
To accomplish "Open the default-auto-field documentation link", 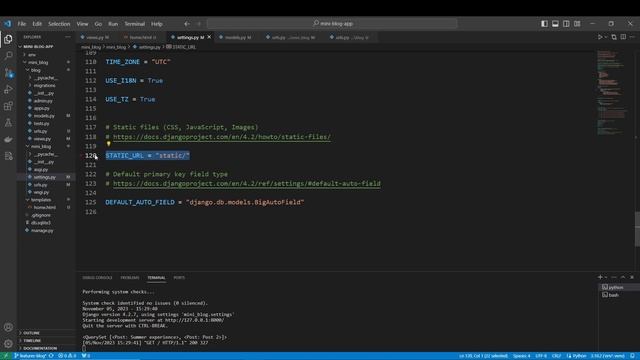I will pos(247,184).
